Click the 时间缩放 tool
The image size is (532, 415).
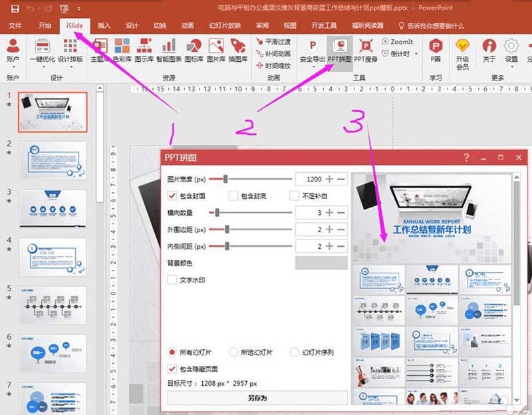(273, 65)
